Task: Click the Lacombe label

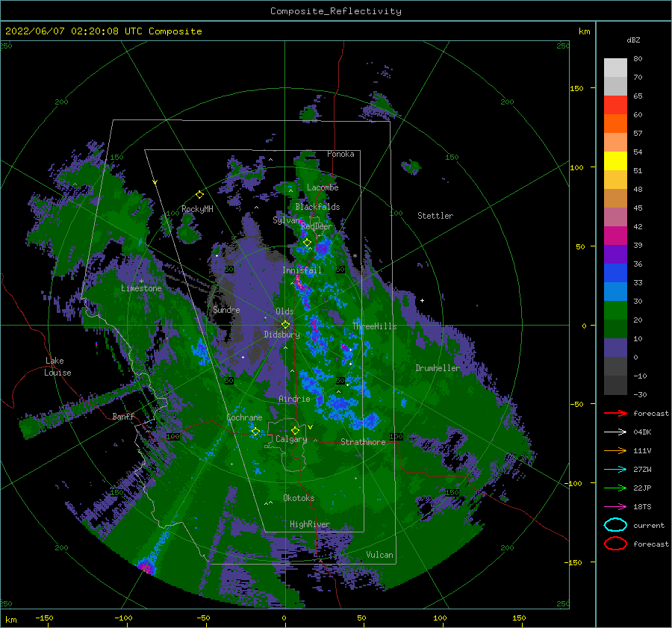Action: click(x=323, y=187)
